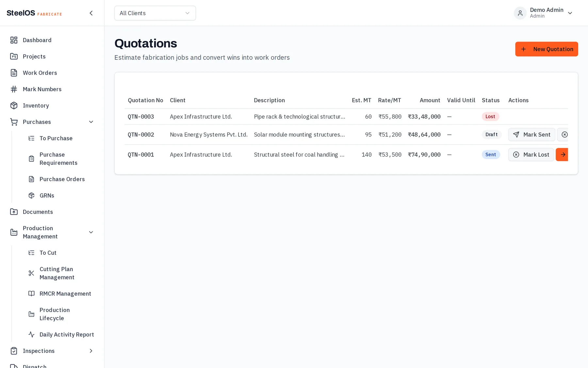Click the Pipe rack description cell
The image size is (588, 368).
pos(300,116)
